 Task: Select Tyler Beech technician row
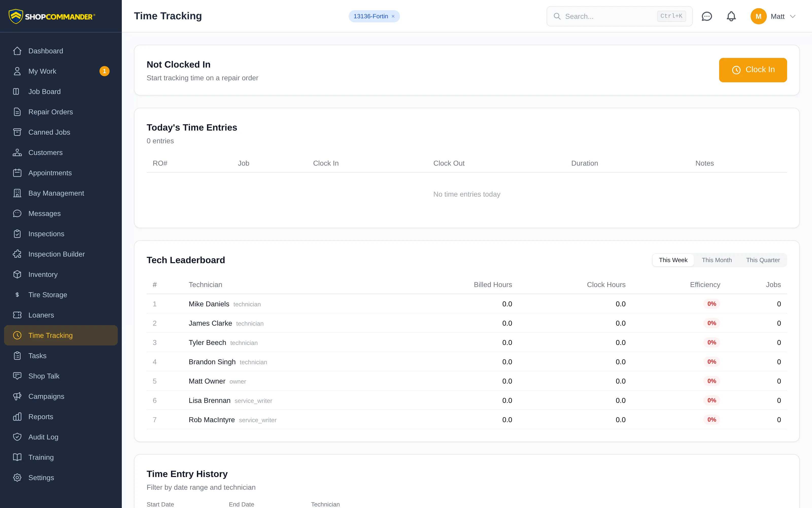pos(466,342)
